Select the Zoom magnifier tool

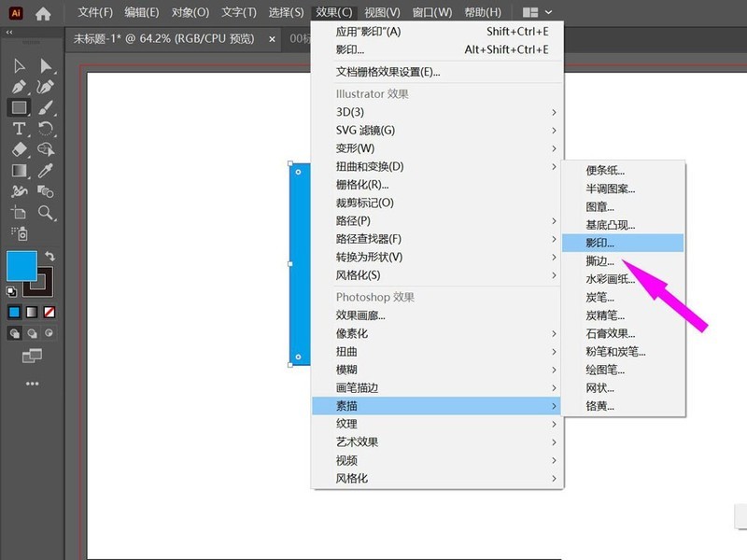click(45, 213)
